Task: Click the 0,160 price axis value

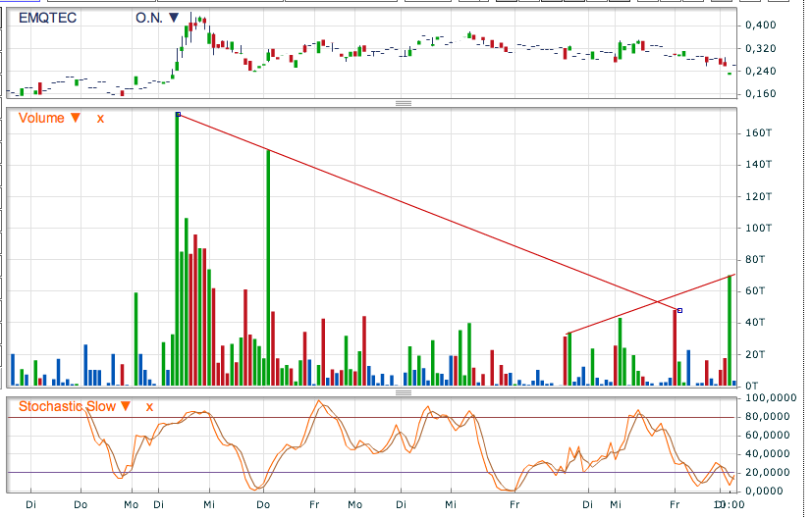Action: (x=761, y=94)
